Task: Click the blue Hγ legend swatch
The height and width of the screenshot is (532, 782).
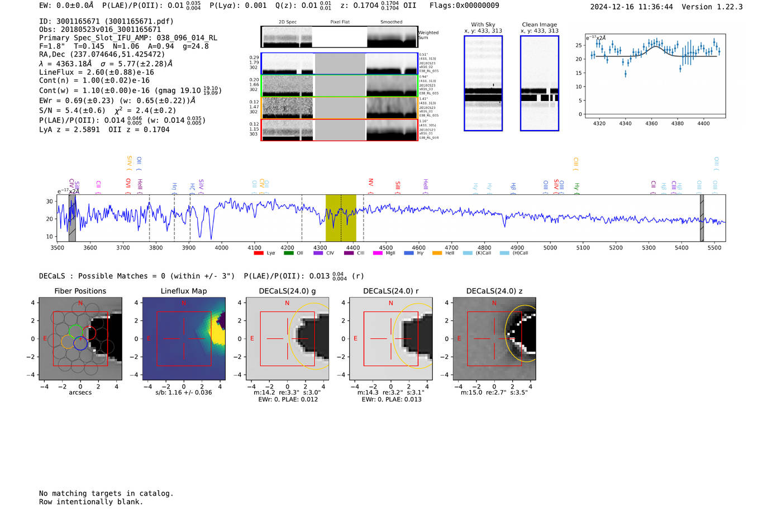Action: pyautogui.click(x=409, y=253)
